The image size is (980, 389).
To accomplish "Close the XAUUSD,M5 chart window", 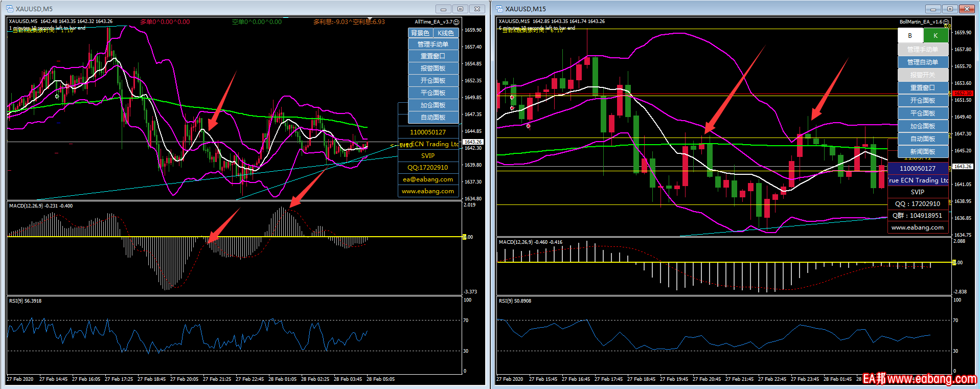I will pyautogui.click(x=477, y=9).
